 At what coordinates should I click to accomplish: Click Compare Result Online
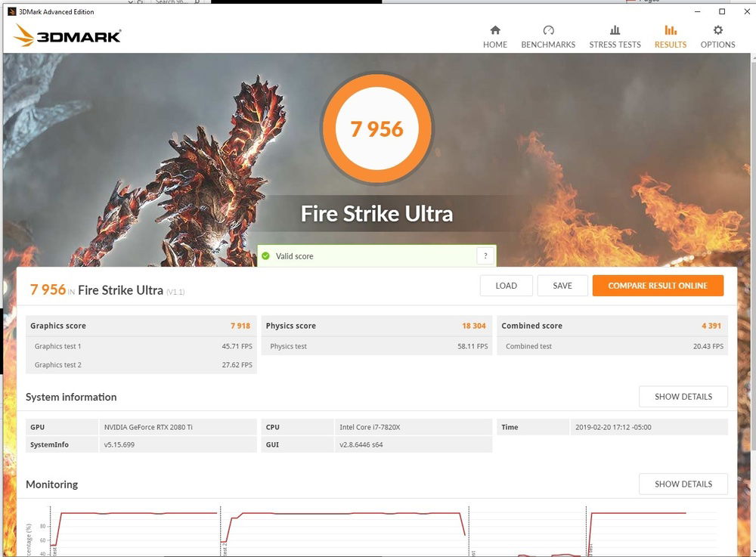tap(658, 286)
